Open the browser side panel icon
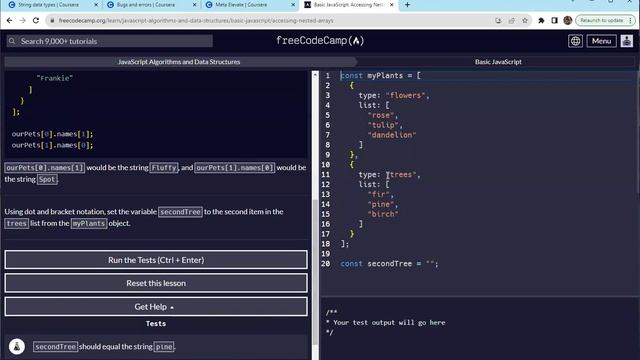 click(554, 20)
